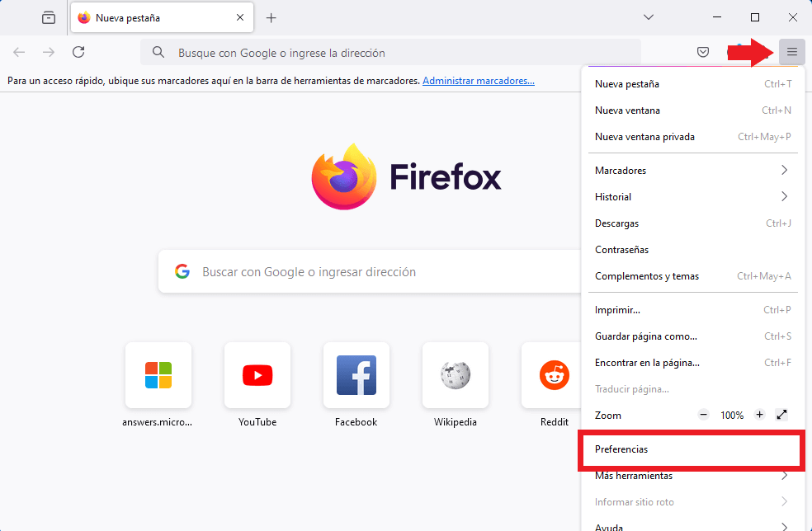Reset zoom via the 100% label
812x531 pixels.
pyautogui.click(x=732, y=415)
